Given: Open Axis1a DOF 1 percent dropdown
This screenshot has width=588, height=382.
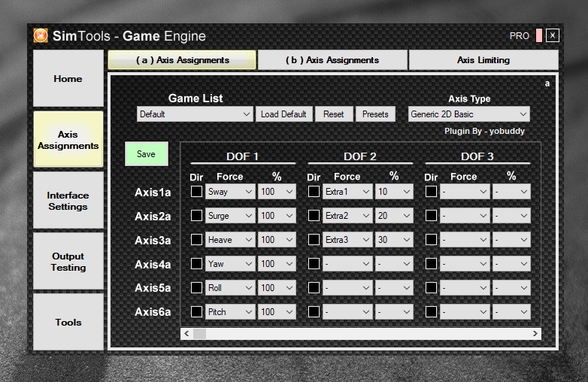Looking at the screenshot, I should [277, 192].
